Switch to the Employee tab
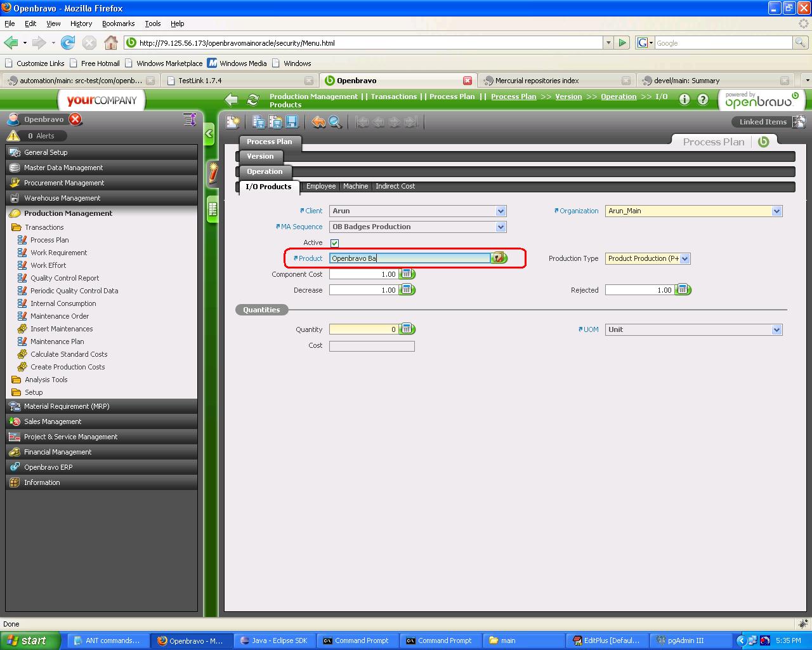Viewport: 812px width, 650px height. tap(321, 186)
